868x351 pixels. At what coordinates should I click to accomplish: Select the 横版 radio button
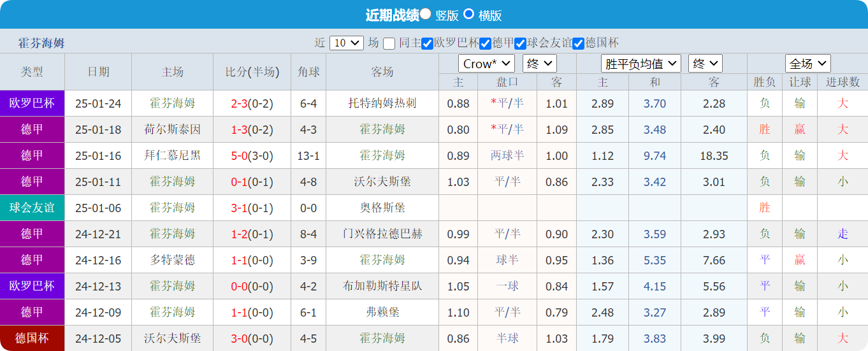[x=468, y=14]
